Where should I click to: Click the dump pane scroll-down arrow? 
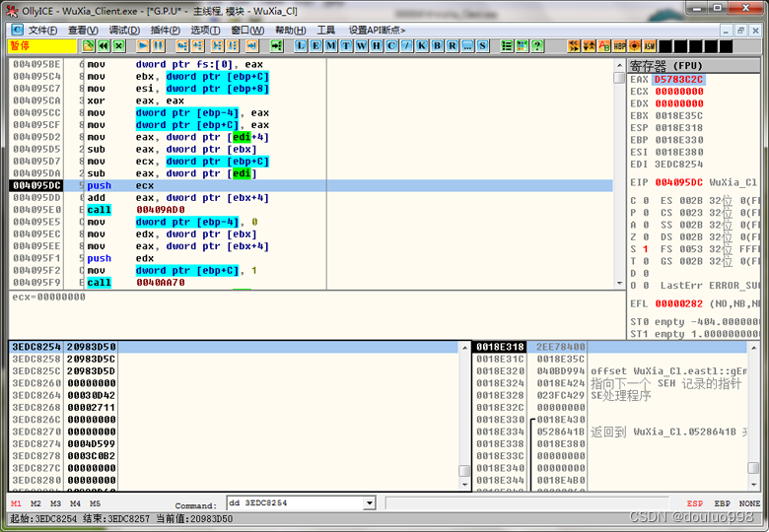point(465,485)
